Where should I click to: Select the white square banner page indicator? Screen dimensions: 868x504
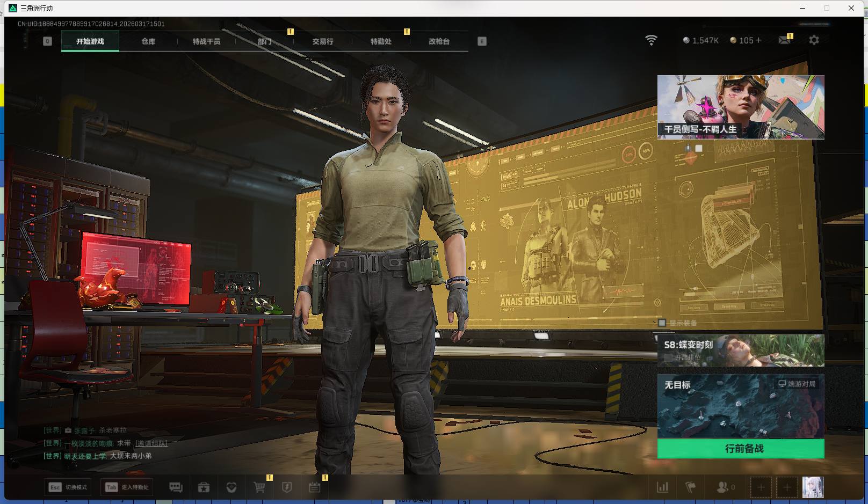click(x=699, y=148)
